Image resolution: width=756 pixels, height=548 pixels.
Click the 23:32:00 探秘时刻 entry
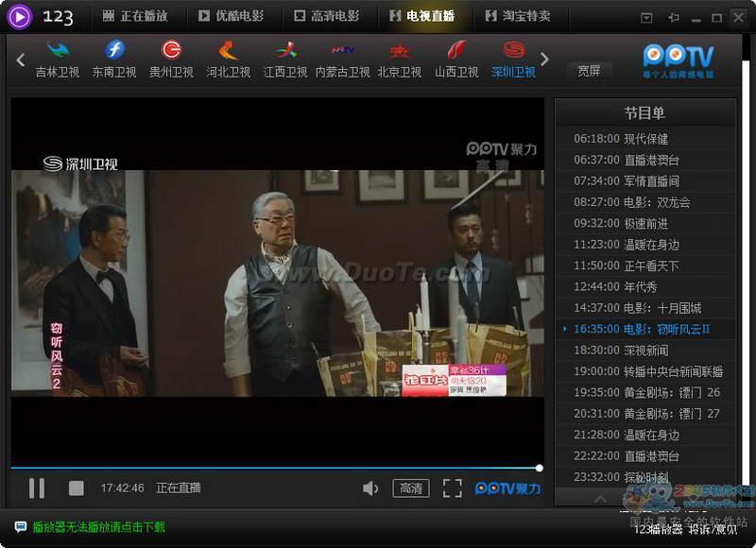[645, 477]
